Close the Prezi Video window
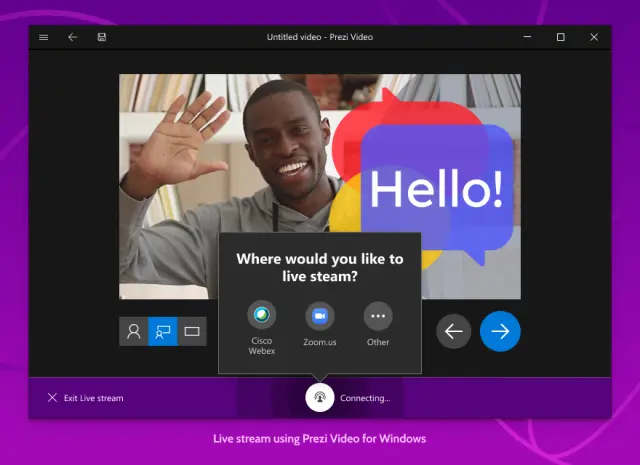 [594, 37]
